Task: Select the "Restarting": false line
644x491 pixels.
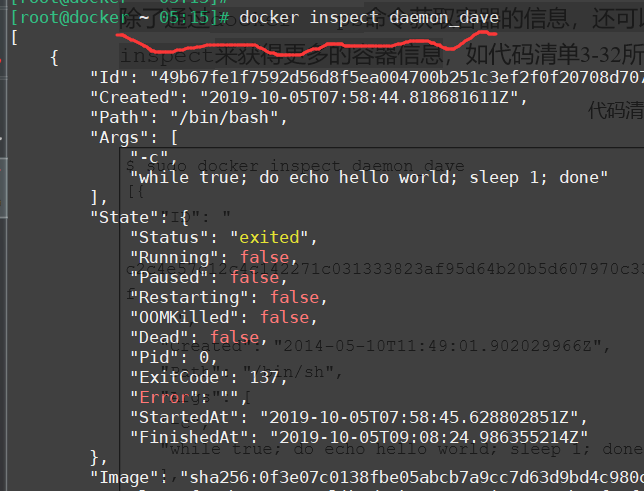Action: (x=228, y=297)
